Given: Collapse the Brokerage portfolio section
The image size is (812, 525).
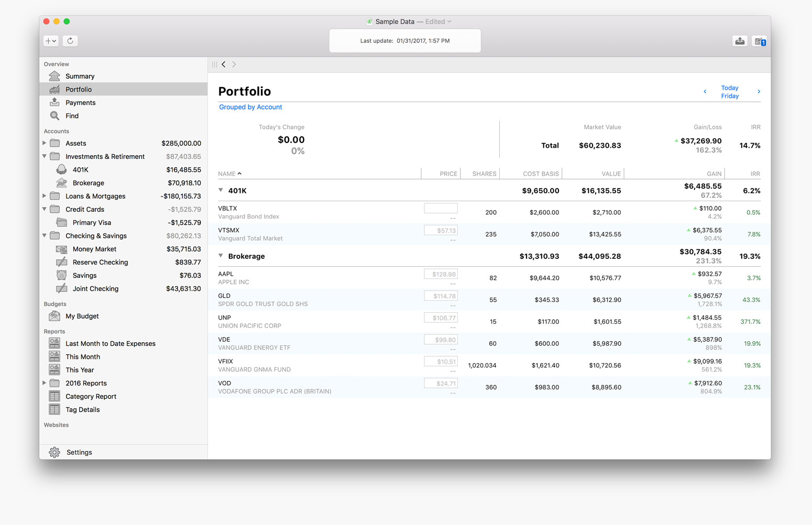Looking at the screenshot, I should point(221,256).
